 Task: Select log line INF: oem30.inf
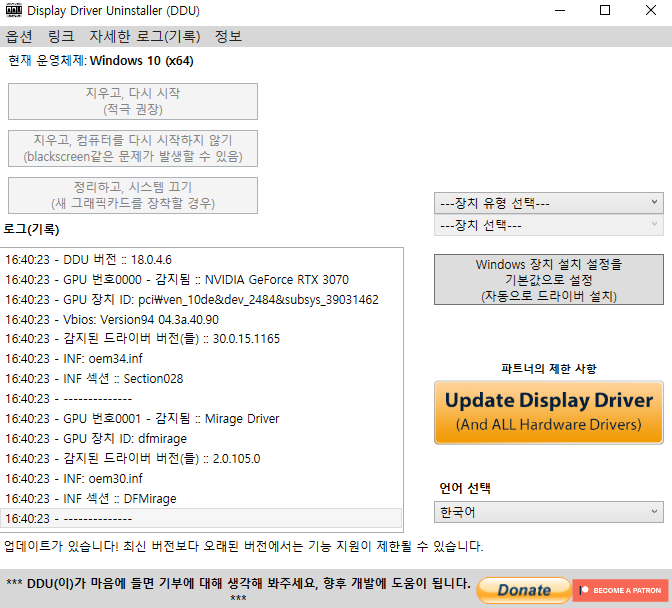201,479
